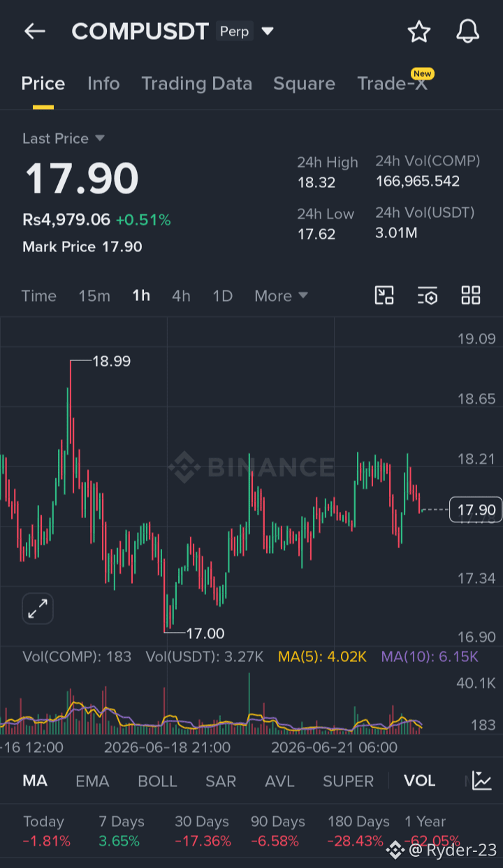The image size is (503, 868).
Task: Click the MA(5): 4.02K volume label
Action: point(322,656)
